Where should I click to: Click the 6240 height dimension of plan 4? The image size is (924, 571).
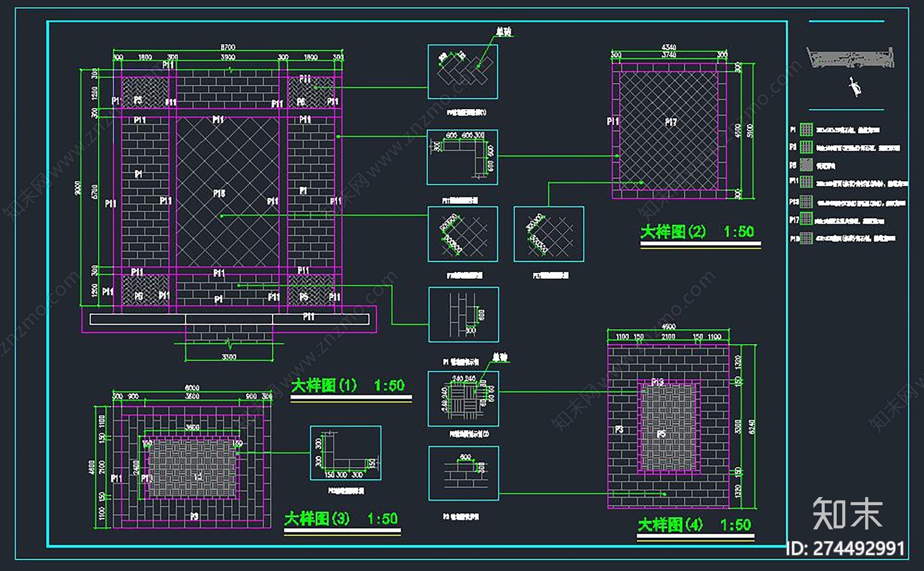(751, 427)
